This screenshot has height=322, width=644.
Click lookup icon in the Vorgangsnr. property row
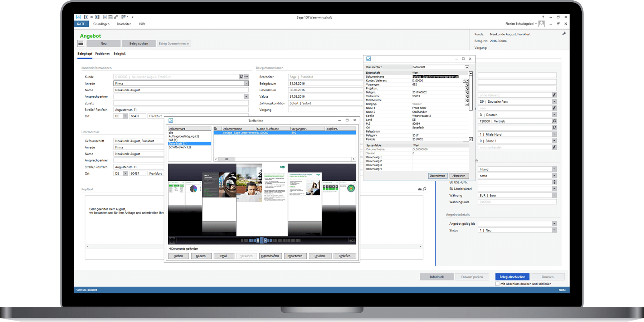(467, 84)
